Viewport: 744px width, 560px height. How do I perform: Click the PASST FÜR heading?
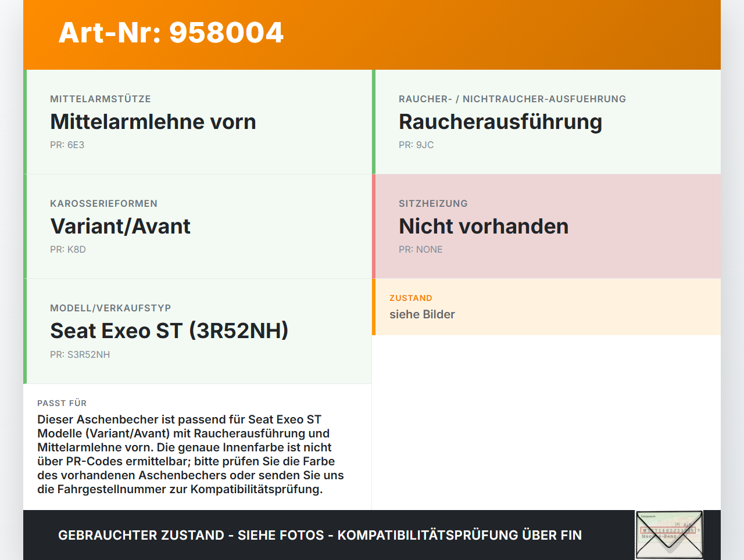click(62, 403)
